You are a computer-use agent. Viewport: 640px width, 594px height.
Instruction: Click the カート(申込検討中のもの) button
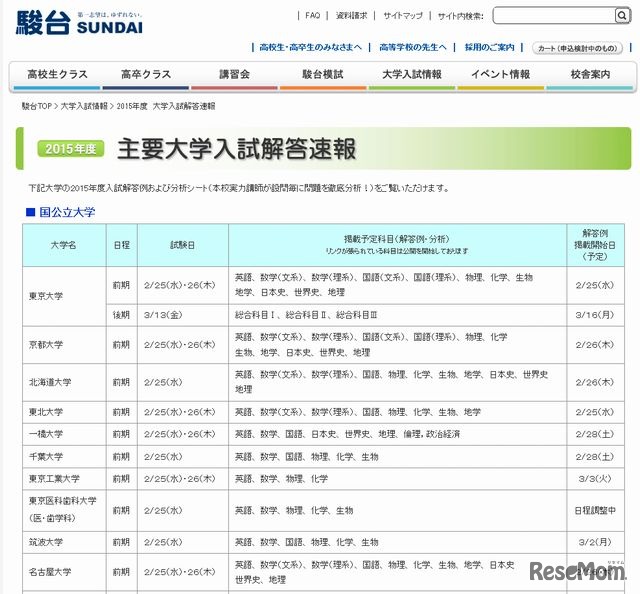[577, 48]
